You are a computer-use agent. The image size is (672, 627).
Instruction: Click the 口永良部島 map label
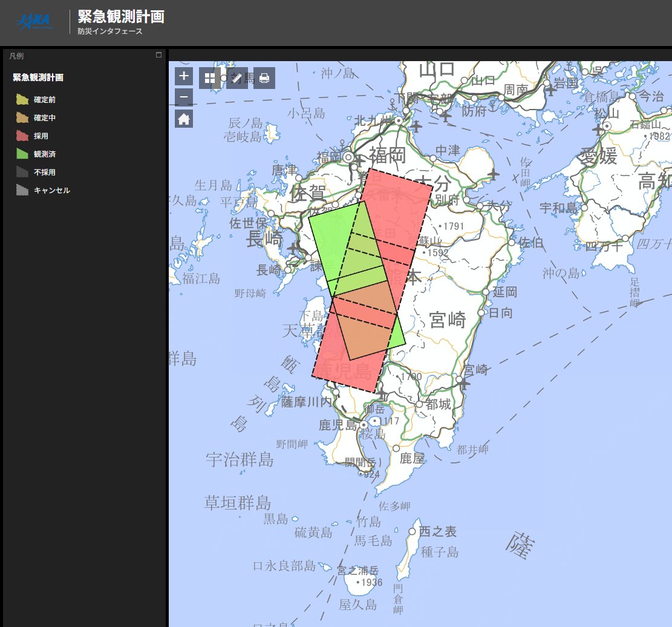click(284, 566)
